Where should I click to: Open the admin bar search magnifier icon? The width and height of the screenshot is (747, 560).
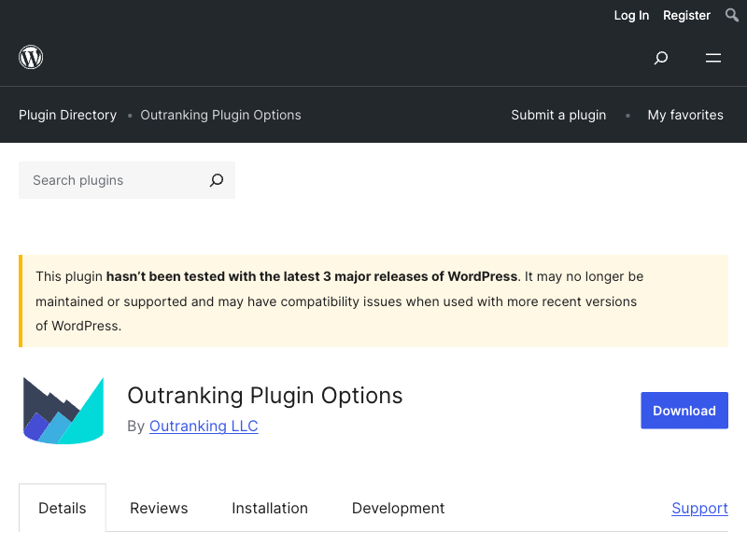(732, 15)
